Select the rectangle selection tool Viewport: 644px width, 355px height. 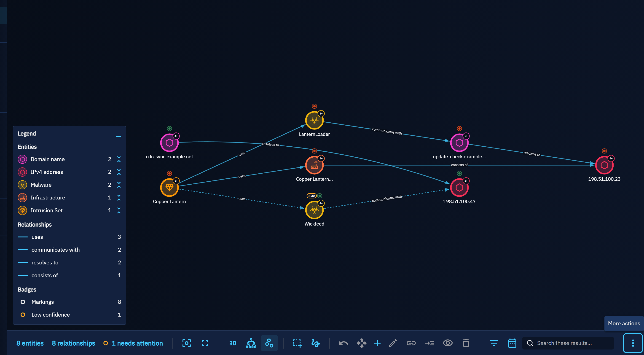point(297,343)
